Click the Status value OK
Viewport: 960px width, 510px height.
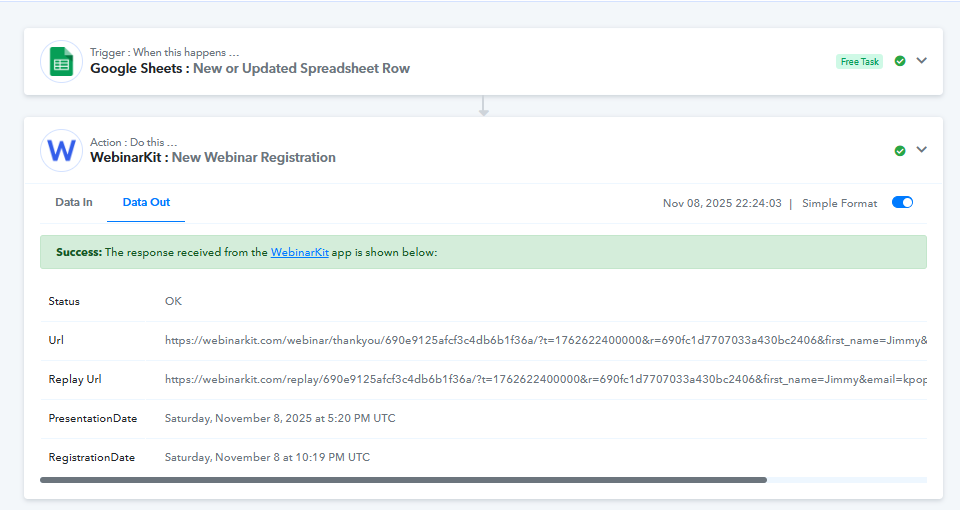173,301
